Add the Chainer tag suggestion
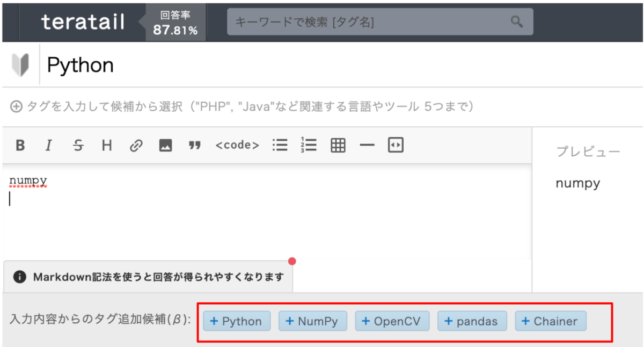The height and width of the screenshot is (347, 644). click(x=551, y=321)
